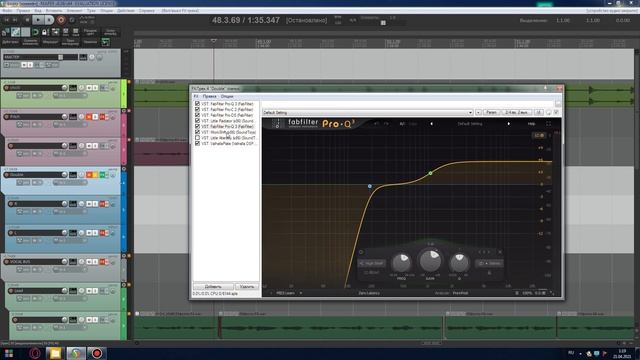Click the Добавить button below the FX list
Screen dimensions: 640x360
click(x=213, y=287)
